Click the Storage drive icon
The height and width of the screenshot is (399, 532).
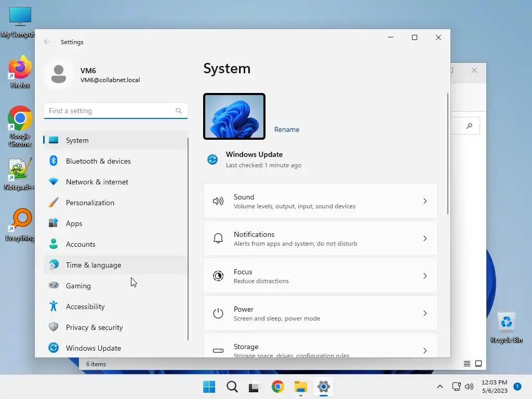pyautogui.click(x=218, y=351)
